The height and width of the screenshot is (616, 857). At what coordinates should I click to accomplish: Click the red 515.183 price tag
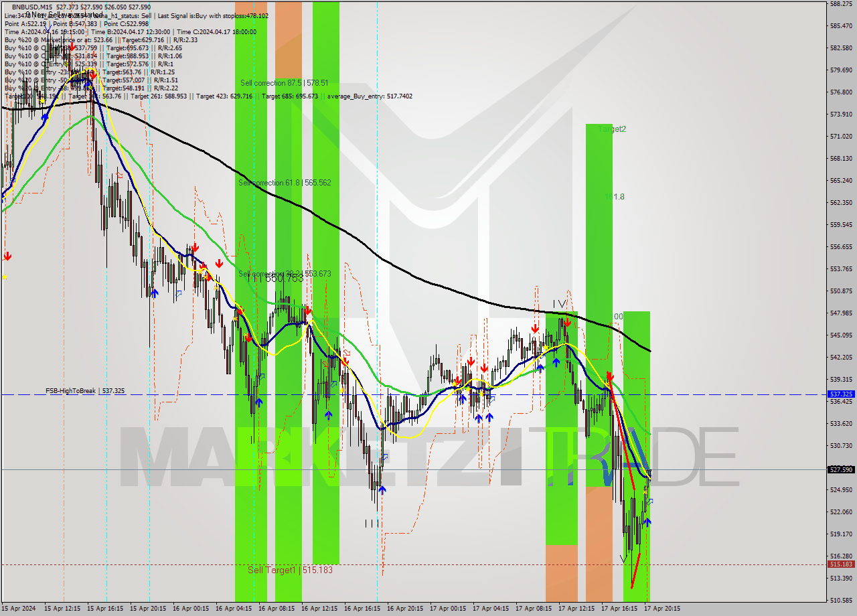(841, 564)
